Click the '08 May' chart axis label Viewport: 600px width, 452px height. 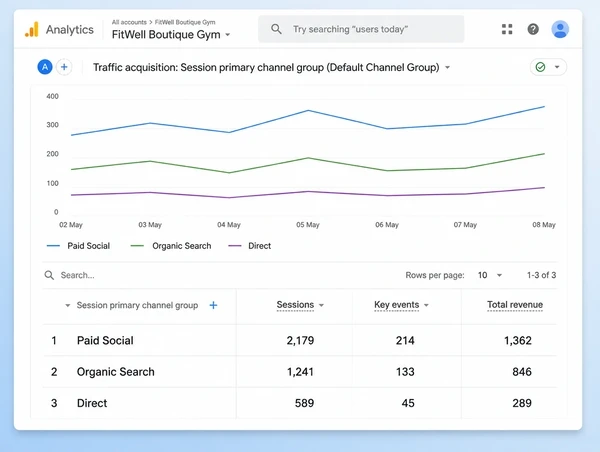pos(544,225)
